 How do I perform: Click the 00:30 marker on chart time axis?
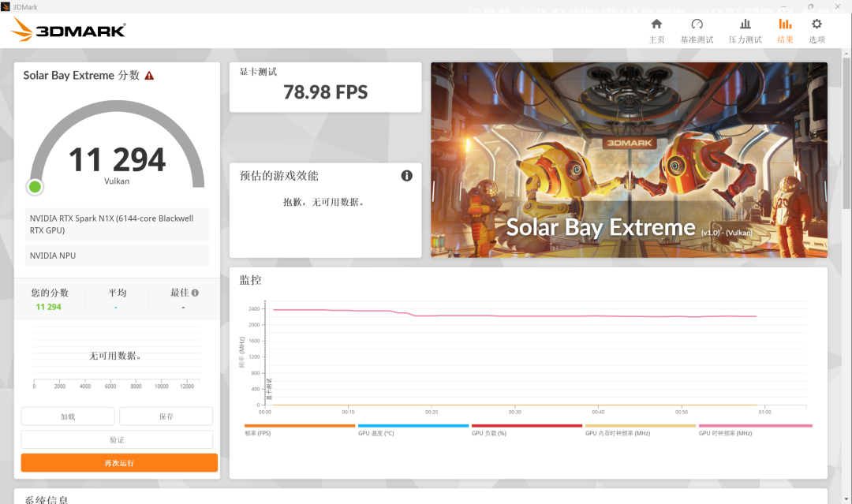coord(514,413)
